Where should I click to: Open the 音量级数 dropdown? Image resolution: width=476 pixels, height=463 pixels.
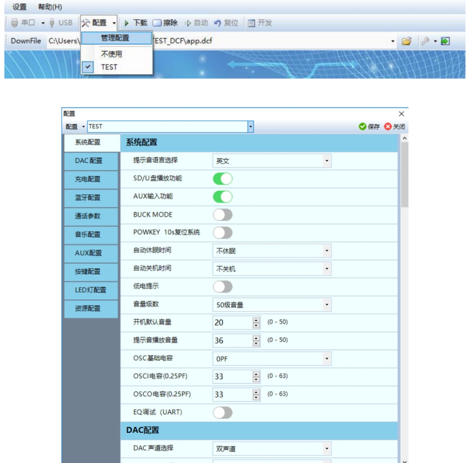tap(272, 305)
